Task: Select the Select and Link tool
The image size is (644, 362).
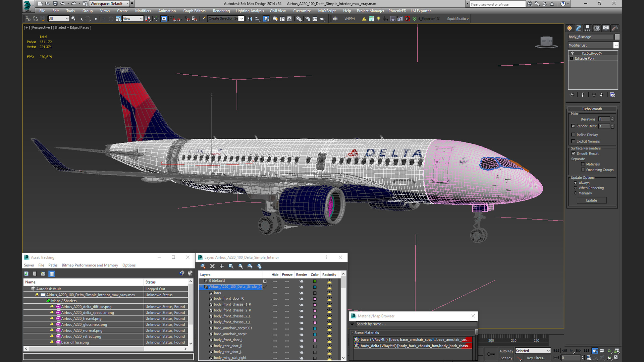Action: (28, 19)
